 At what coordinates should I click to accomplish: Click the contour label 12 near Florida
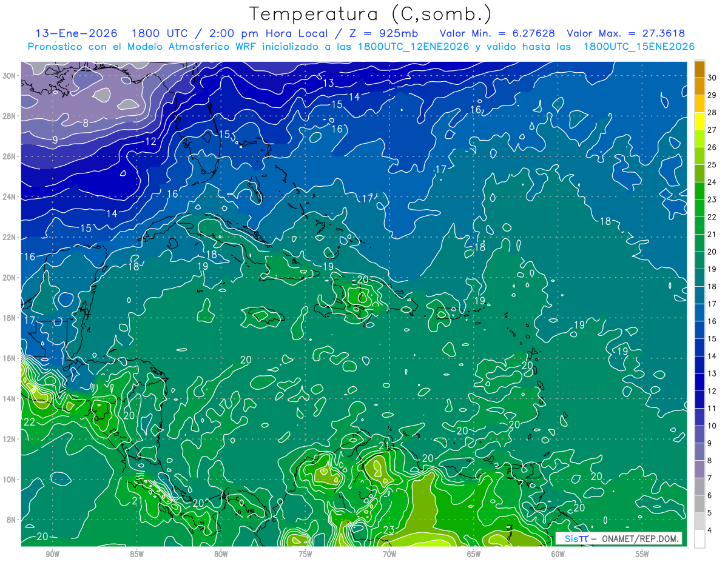pyautogui.click(x=150, y=142)
